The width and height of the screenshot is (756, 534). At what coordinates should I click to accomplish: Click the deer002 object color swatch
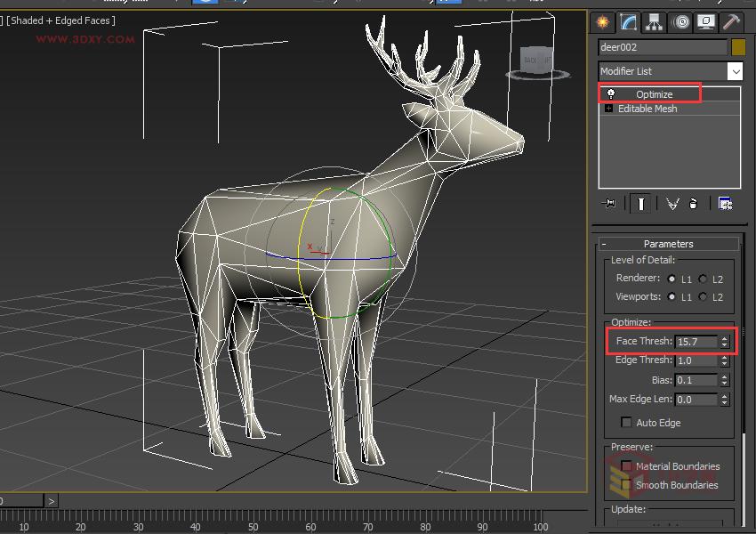(x=738, y=47)
